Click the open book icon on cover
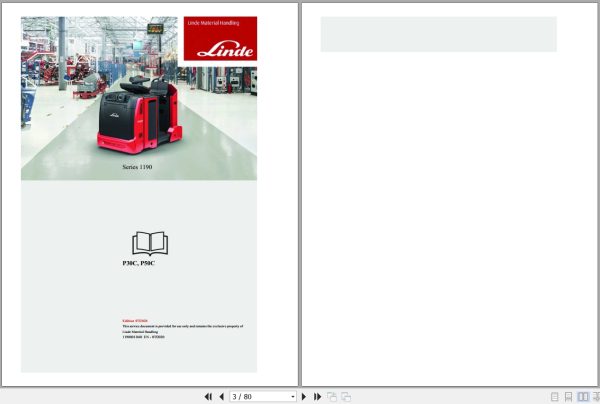The height and width of the screenshot is (404, 600). [150, 243]
